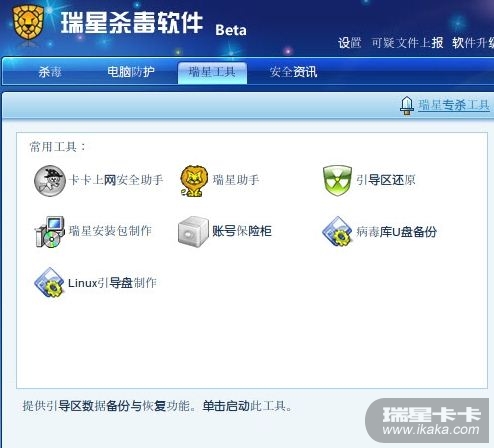Click the sword icon beside 瑞星专杀工具
Viewport: 494px width, 448px height.
click(x=407, y=105)
